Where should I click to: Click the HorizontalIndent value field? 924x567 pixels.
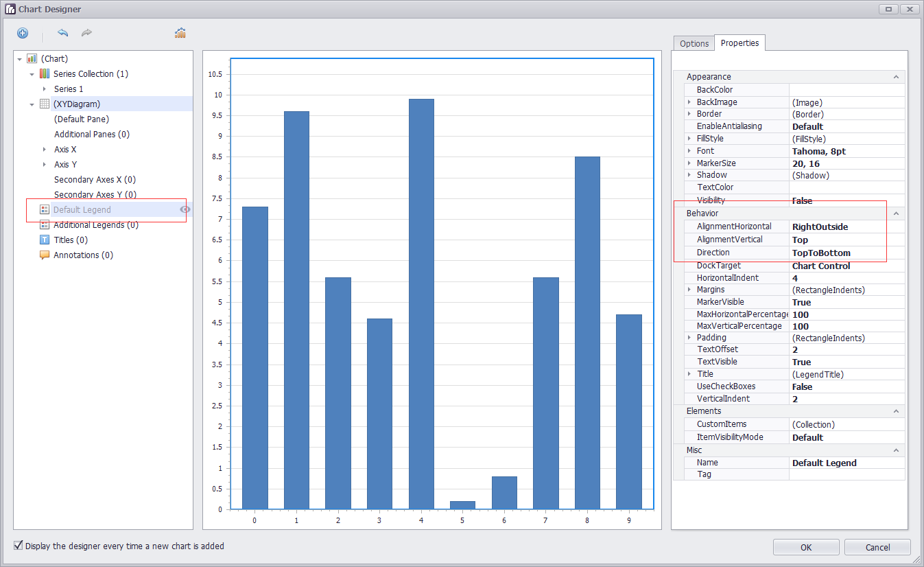[x=846, y=278]
